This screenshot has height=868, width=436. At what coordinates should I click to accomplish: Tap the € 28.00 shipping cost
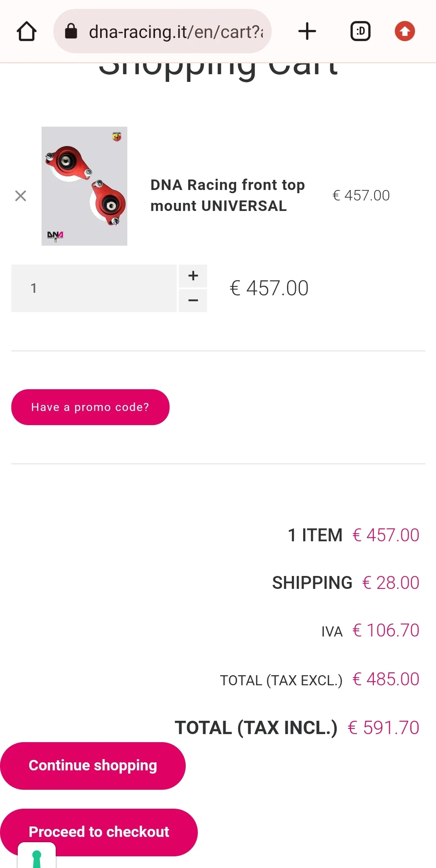(x=391, y=583)
